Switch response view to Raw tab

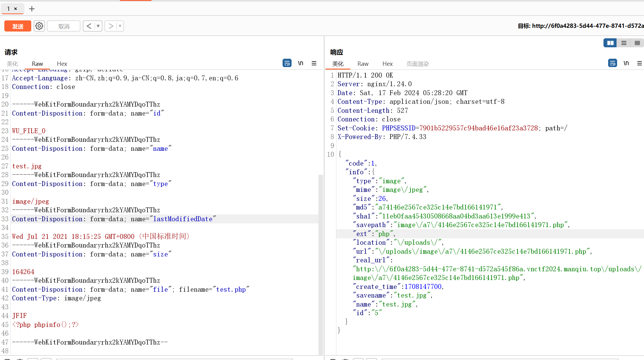click(363, 64)
